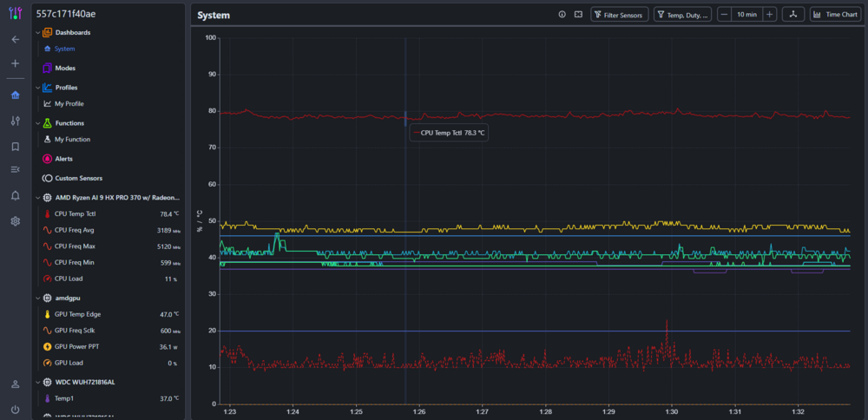Click the 557c171f40ae host name

66,13
